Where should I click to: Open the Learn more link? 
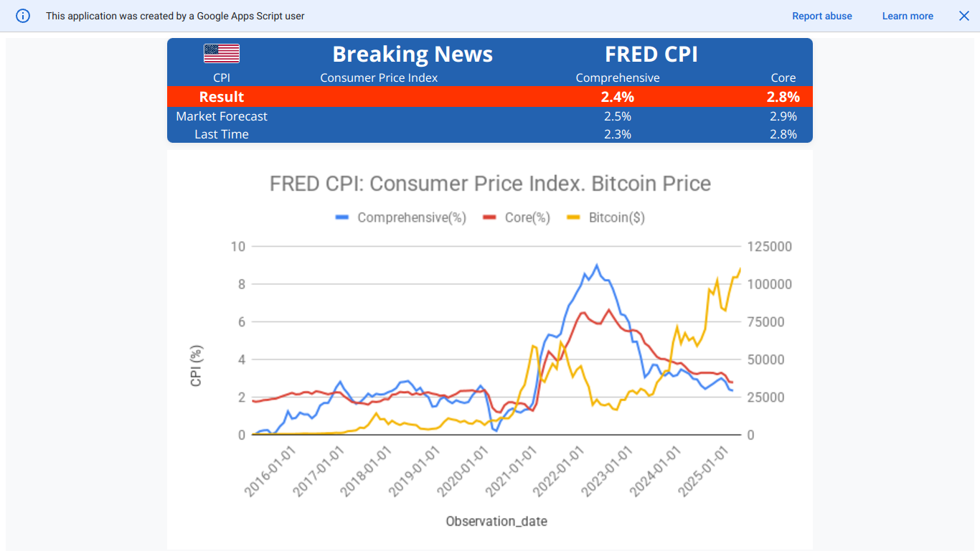[908, 16]
